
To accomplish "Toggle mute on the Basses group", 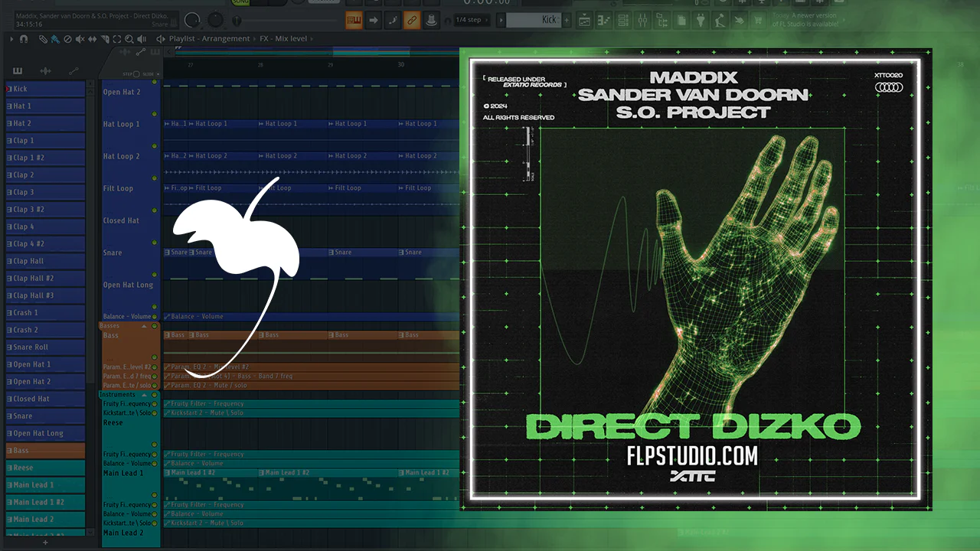I will coord(154,326).
